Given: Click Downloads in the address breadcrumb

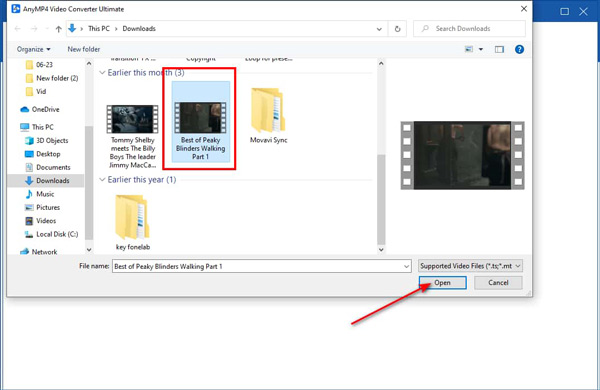Looking at the screenshot, I should tap(139, 29).
